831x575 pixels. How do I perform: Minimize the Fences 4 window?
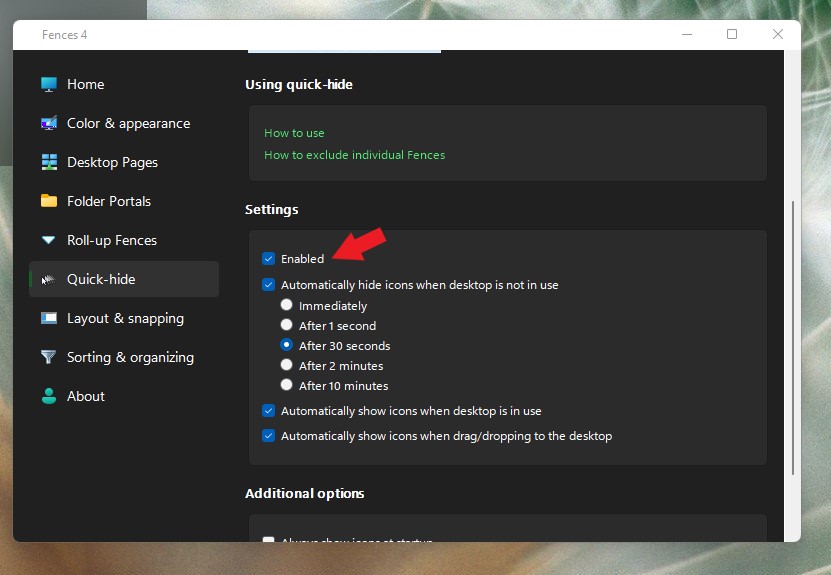coord(687,34)
